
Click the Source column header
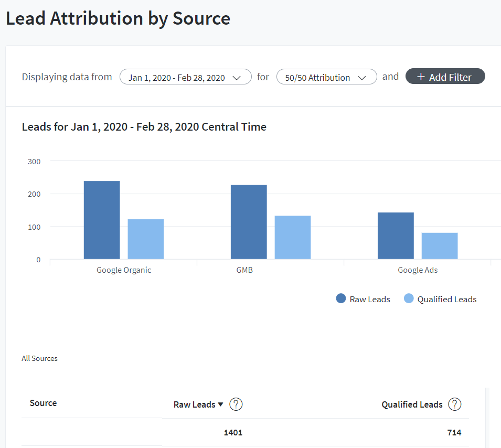[43, 403]
